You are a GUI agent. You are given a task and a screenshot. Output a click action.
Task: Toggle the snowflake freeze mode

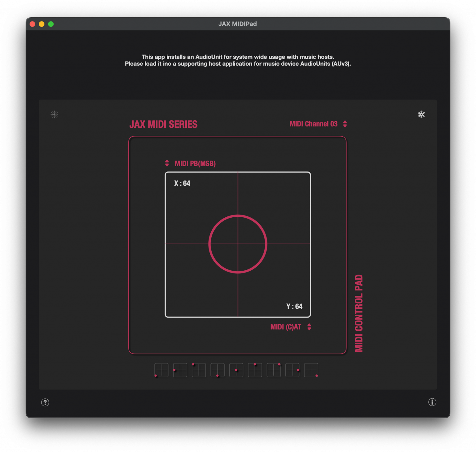pyautogui.click(x=421, y=114)
